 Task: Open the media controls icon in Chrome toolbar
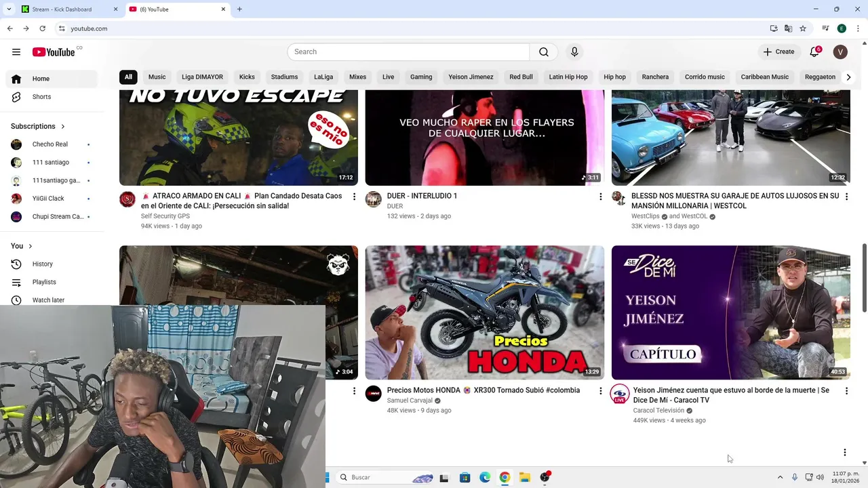point(825,28)
